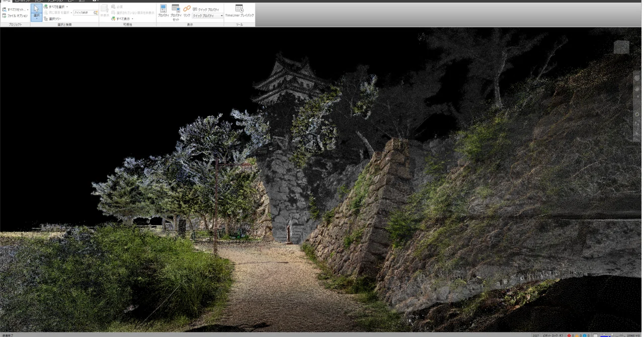Expand the プロジェクト panel title
The width and height of the screenshot is (644, 337).
coord(15,25)
